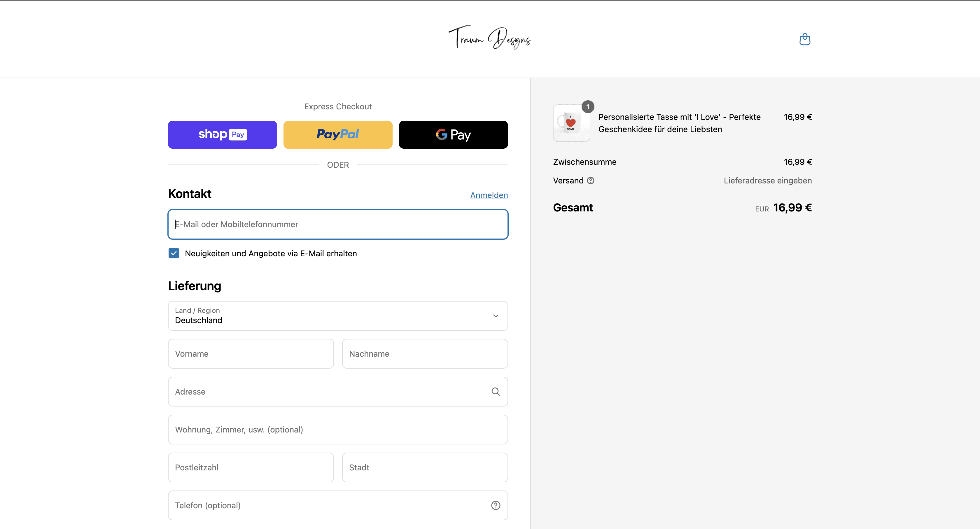The width and height of the screenshot is (980, 529).
Task: Click the 'Versand' label text
Action: pyautogui.click(x=568, y=181)
